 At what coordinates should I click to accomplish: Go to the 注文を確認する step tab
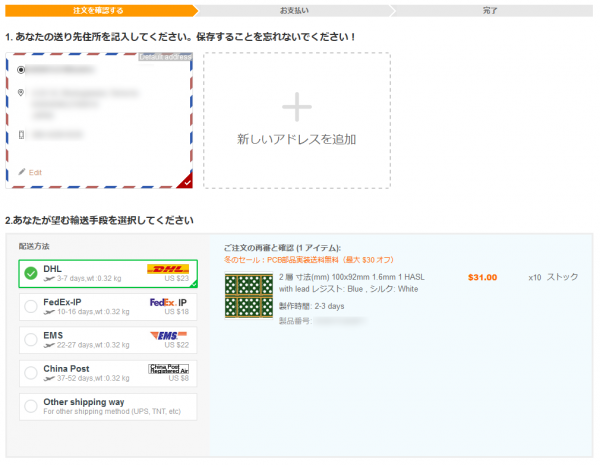98,11
